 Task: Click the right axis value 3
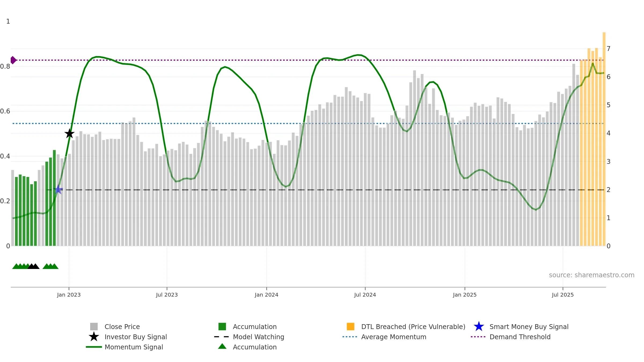(609, 162)
